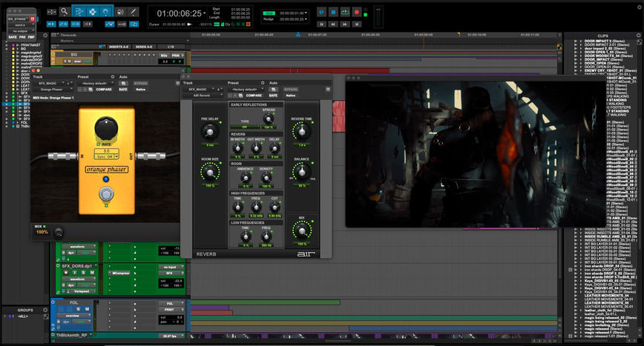This screenshot has width=644, height=346.
Task: Open MCompressor insert on SFX_DORS.dp1 track
Action: (120, 273)
